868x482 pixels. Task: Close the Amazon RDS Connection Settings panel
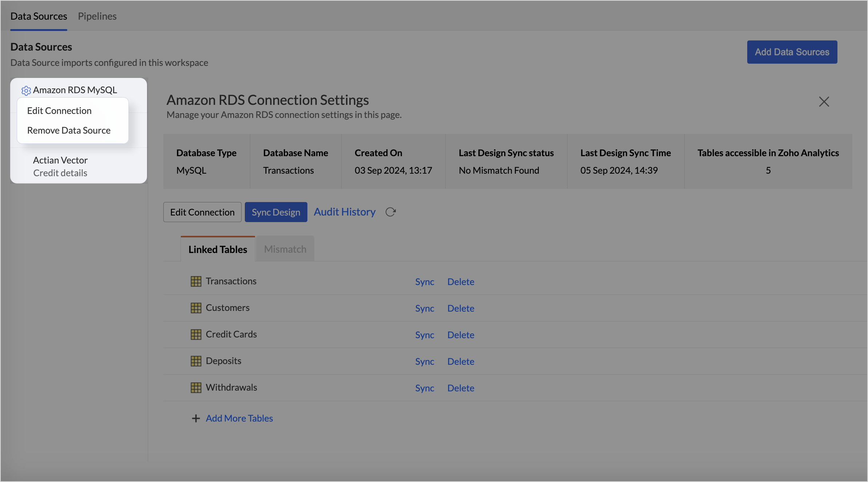click(x=824, y=102)
